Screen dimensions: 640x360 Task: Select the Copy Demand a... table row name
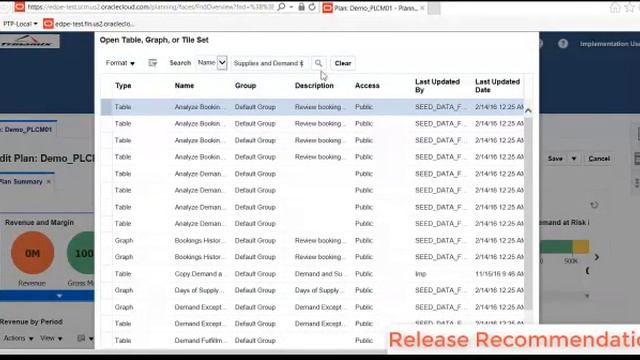(198, 274)
